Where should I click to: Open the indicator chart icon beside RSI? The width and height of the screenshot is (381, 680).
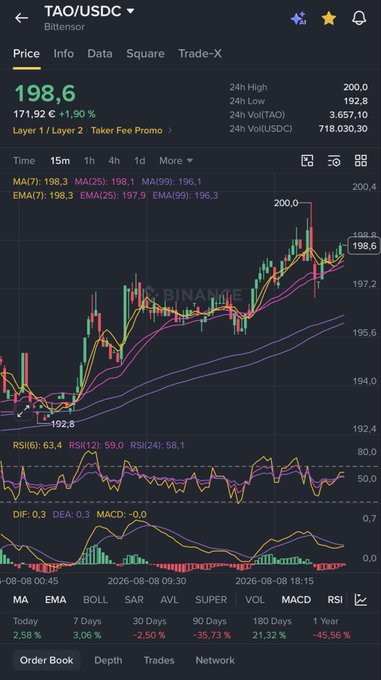click(x=361, y=600)
